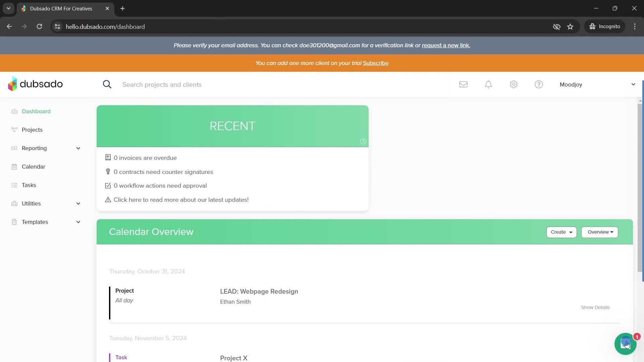The image size is (644, 362).
Task: Click Show Details for Webpage Redesign
Action: (595, 307)
